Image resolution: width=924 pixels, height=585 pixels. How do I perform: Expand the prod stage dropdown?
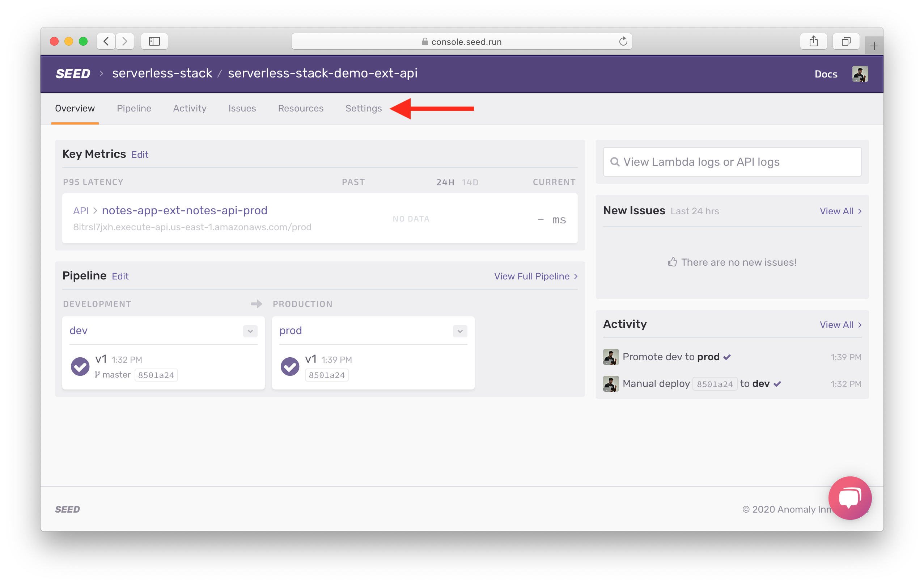coord(461,330)
